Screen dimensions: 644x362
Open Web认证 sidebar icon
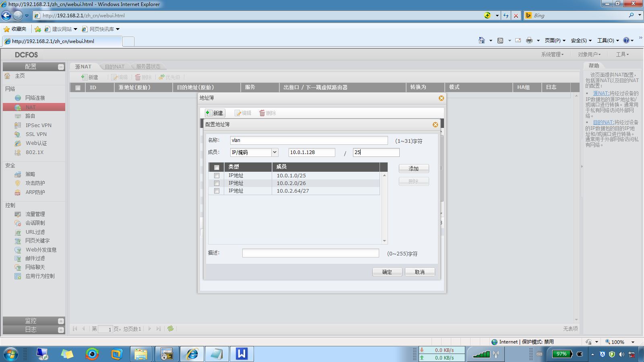point(18,143)
